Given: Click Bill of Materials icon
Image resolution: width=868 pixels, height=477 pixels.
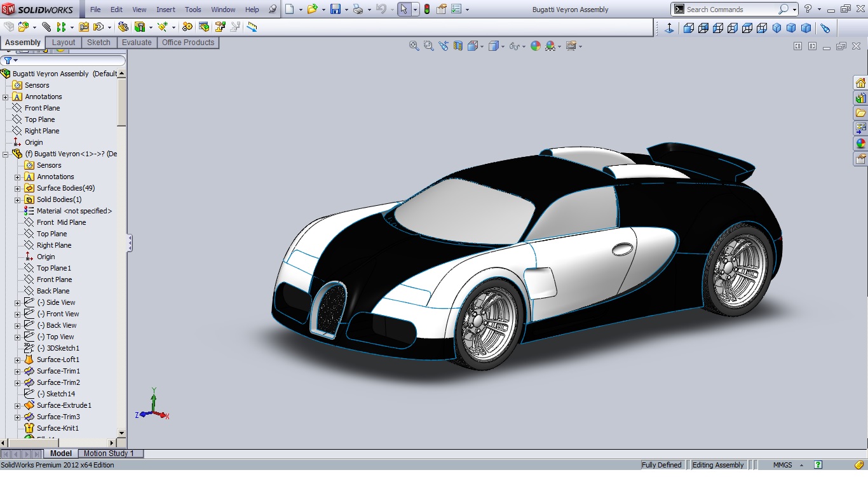Looking at the screenshot, I should pyautogui.click(x=204, y=27).
